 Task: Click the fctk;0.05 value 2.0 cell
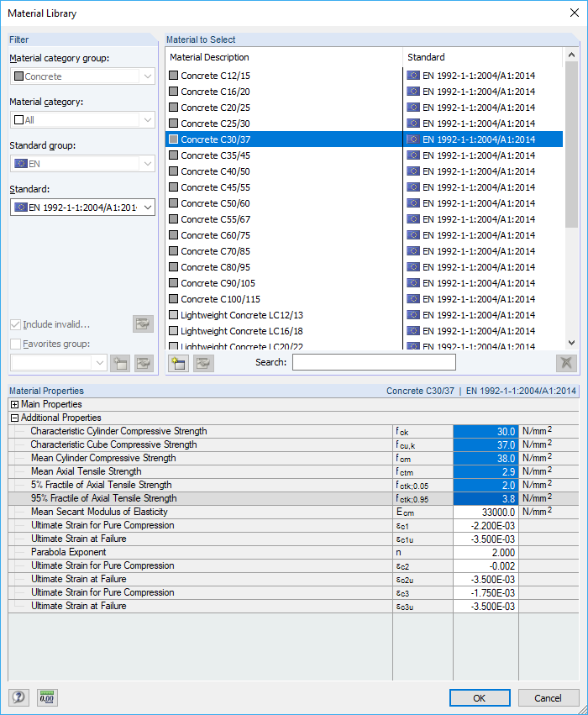click(x=486, y=485)
